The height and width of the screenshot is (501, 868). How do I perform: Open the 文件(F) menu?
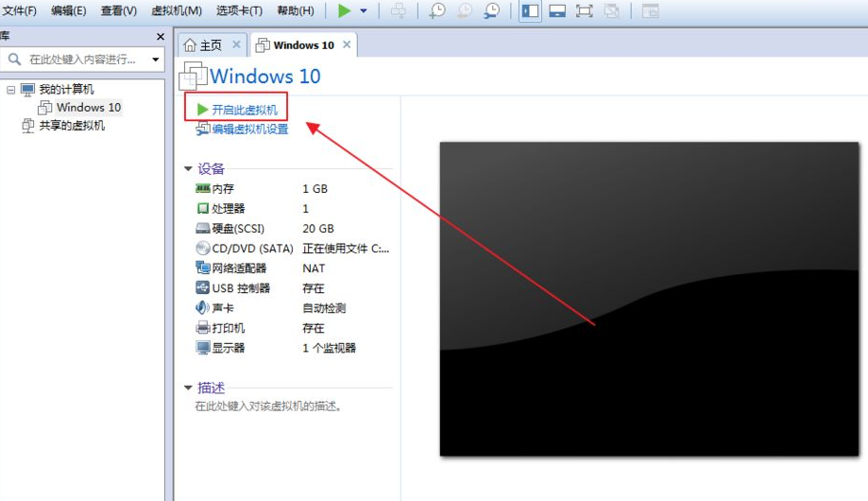(x=19, y=11)
